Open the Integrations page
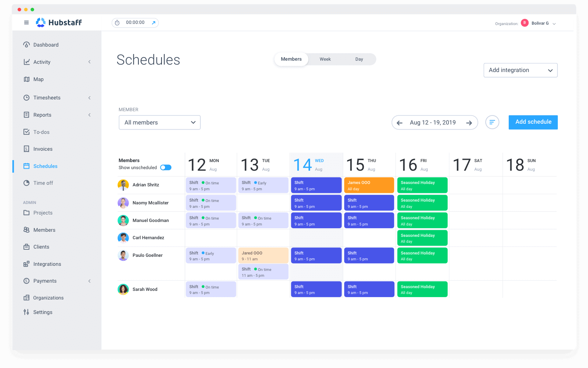The image size is (588, 368). [x=47, y=264]
